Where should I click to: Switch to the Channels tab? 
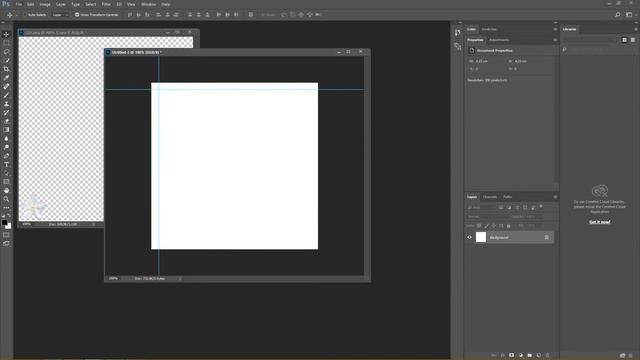[490, 197]
